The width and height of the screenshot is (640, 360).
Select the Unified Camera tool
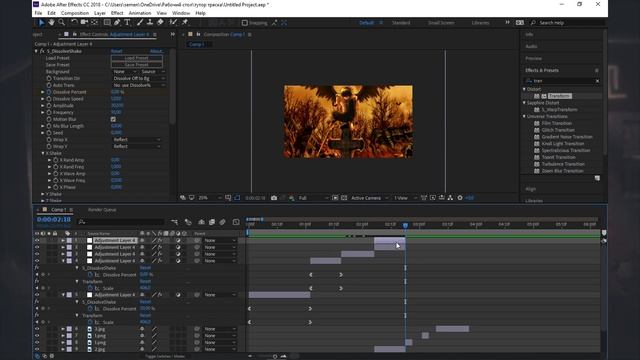pyautogui.click(x=84, y=22)
